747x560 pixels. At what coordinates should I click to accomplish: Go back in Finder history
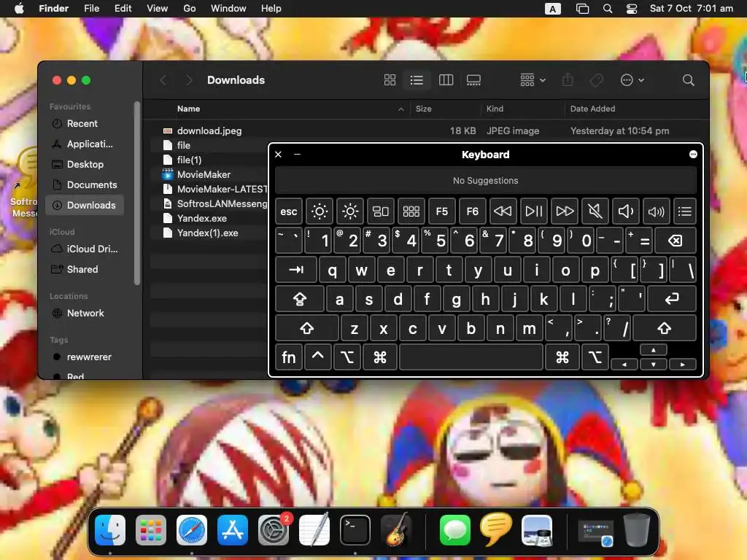163,80
